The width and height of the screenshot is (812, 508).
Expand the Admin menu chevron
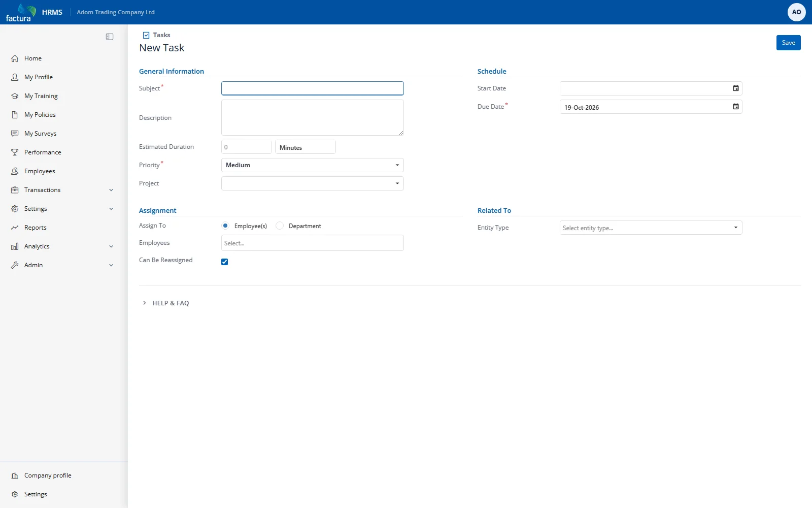click(111, 265)
